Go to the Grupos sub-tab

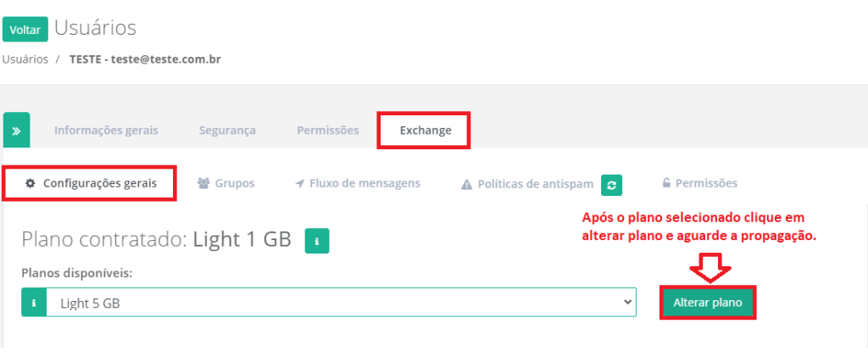225,183
